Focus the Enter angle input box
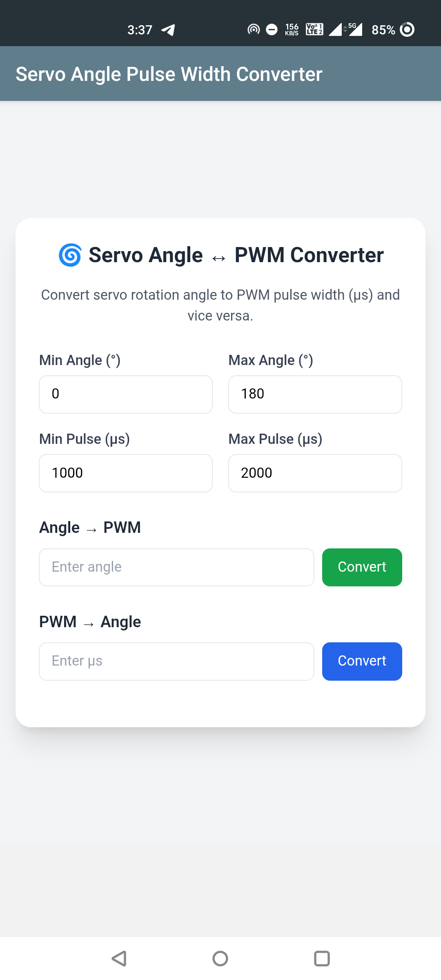Screen dimensions: 441x980 (x=176, y=567)
